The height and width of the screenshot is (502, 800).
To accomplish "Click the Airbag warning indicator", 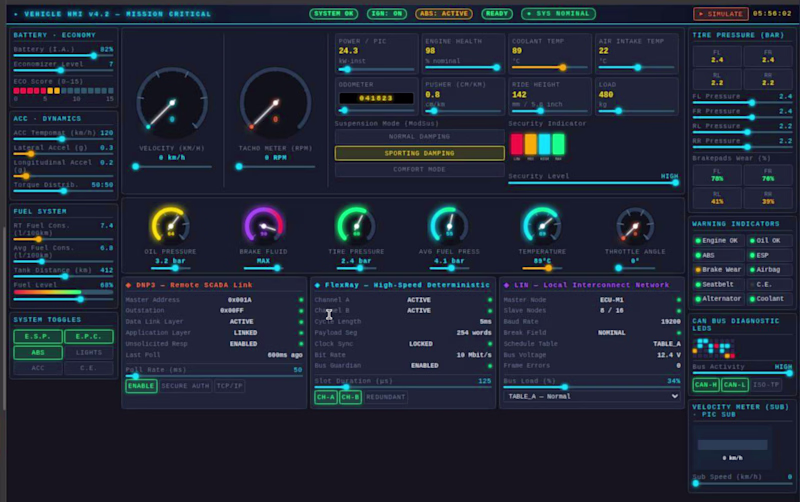I will click(x=769, y=269).
